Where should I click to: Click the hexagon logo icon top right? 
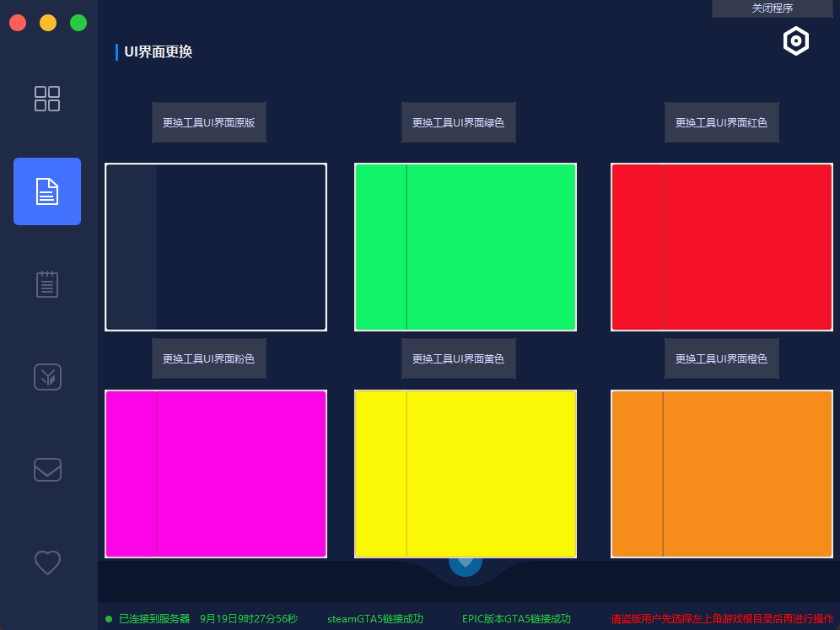coord(795,41)
